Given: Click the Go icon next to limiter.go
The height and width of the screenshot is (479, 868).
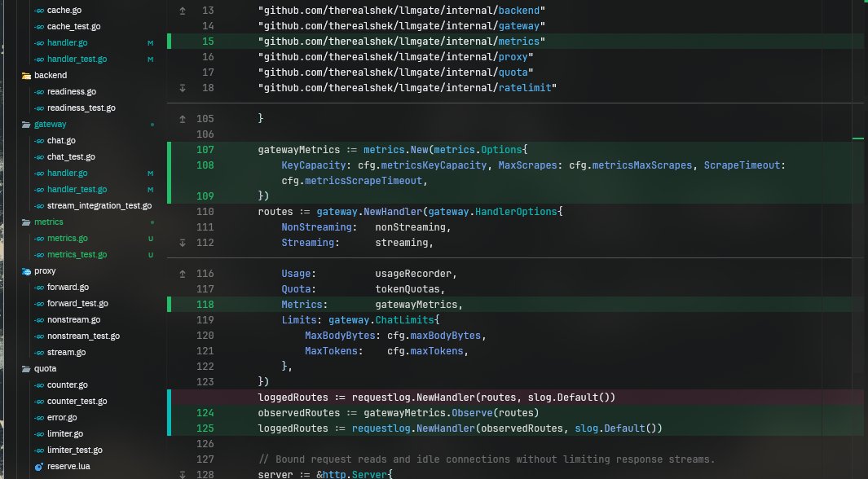Looking at the screenshot, I should pyautogui.click(x=39, y=434).
